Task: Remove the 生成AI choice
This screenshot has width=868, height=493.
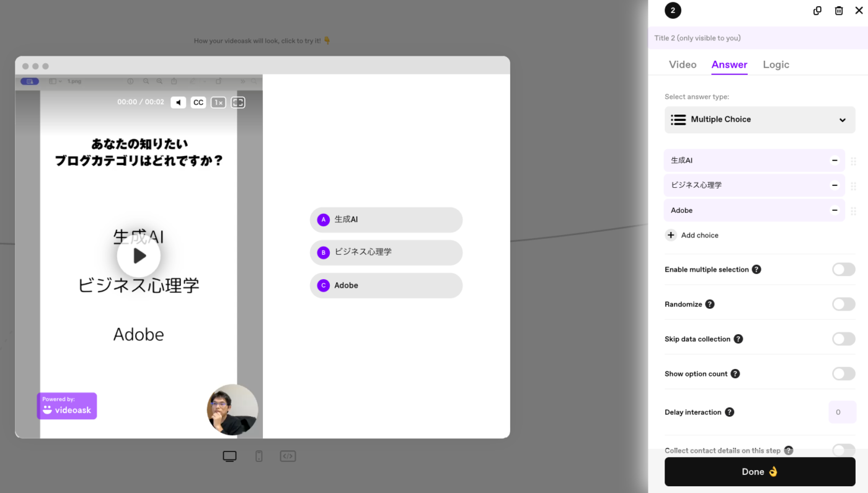Action: click(835, 160)
